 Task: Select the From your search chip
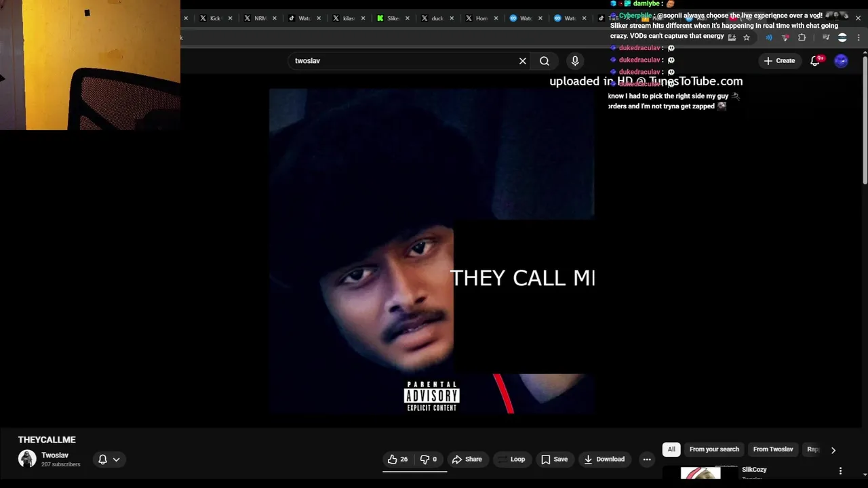pyautogui.click(x=714, y=449)
